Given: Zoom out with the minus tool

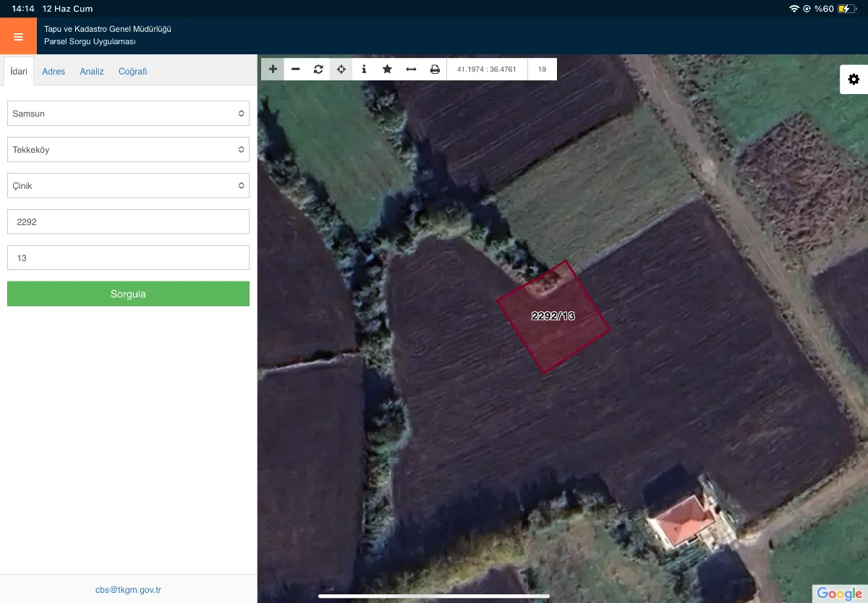Looking at the screenshot, I should (296, 69).
